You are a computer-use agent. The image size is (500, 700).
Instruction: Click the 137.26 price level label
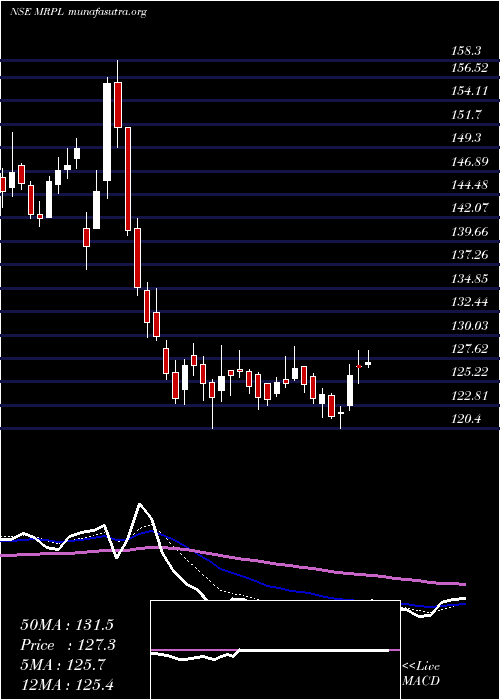pos(470,255)
